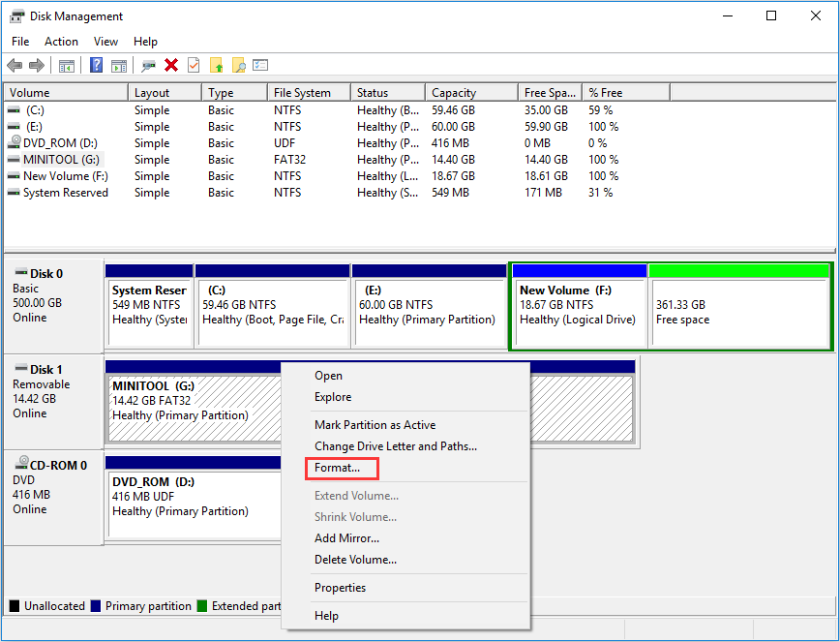Click the Back arrow in the toolbar
The height and width of the screenshot is (642, 840).
tap(15, 65)
